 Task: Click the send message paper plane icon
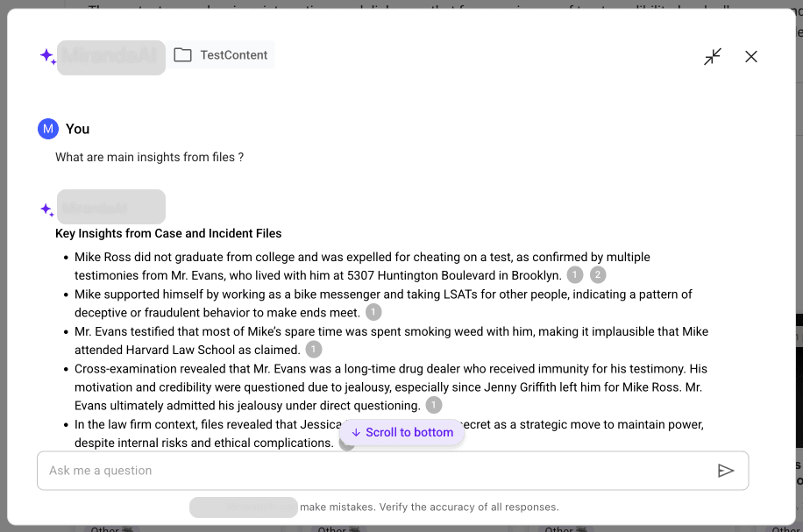[x=727, y=471]
